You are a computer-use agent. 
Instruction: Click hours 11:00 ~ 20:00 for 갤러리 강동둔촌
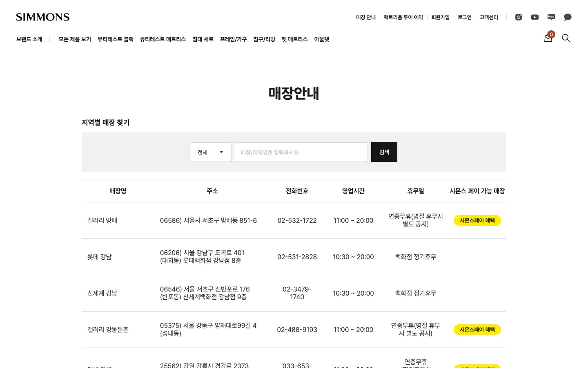pos(354,330)
